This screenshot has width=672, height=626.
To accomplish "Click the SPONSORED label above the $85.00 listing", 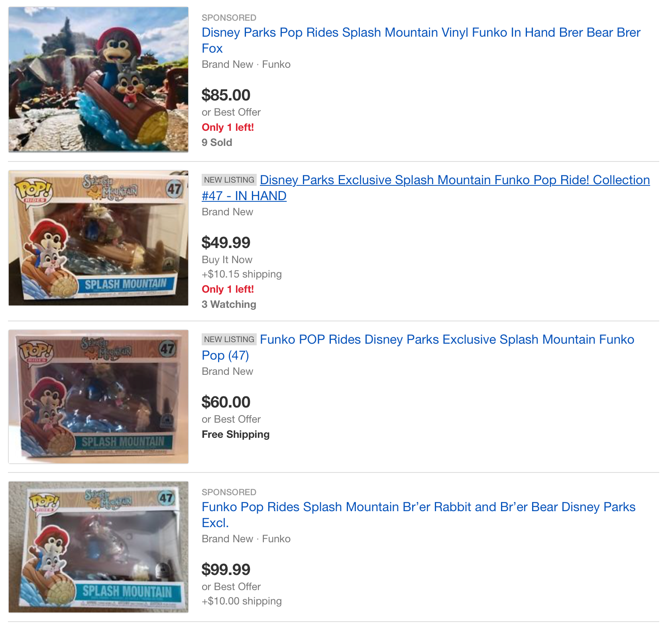I will pos(229,18).
